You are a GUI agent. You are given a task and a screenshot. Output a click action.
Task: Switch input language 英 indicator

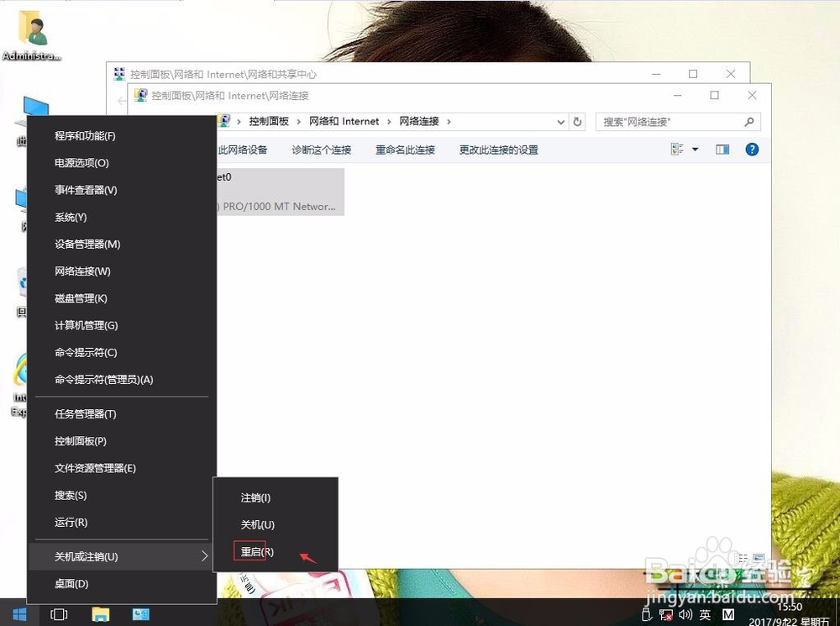(x=705, y=615)
